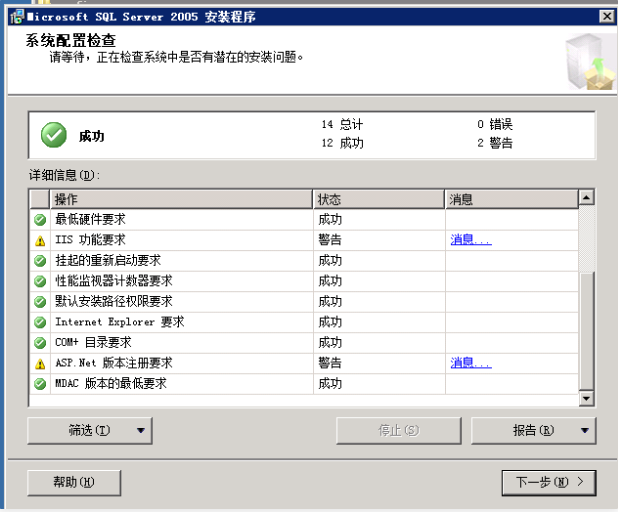The image size is (618, 512).
Task: Sort by the 消息 column header
Action: coord(510,199)
